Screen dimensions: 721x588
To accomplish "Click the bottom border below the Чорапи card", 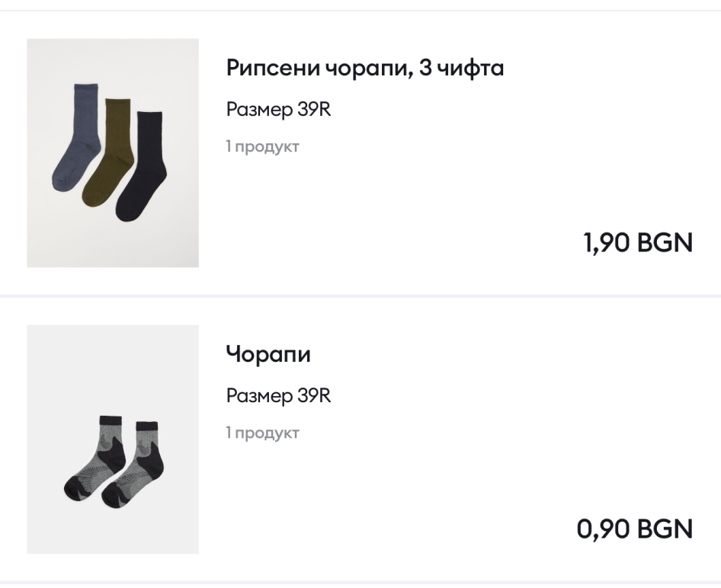I will pyautogui.click(x=360, y=583).
